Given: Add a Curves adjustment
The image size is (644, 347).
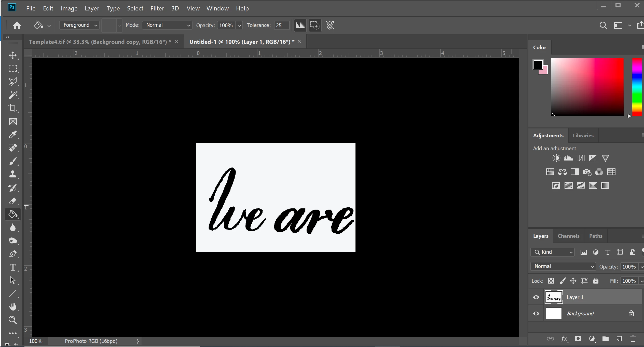Looking at the screenshot, I should pos(581,158).
